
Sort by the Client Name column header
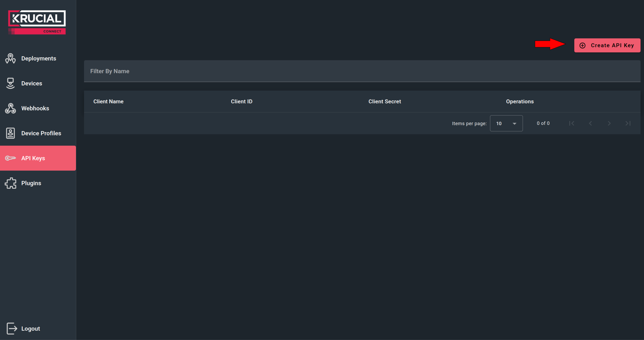pos(108,101)
